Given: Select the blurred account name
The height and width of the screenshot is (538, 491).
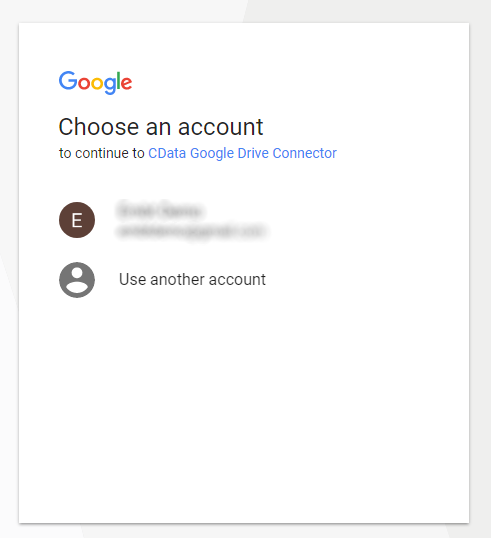Looking at the screenshot, I should point(160,210).
